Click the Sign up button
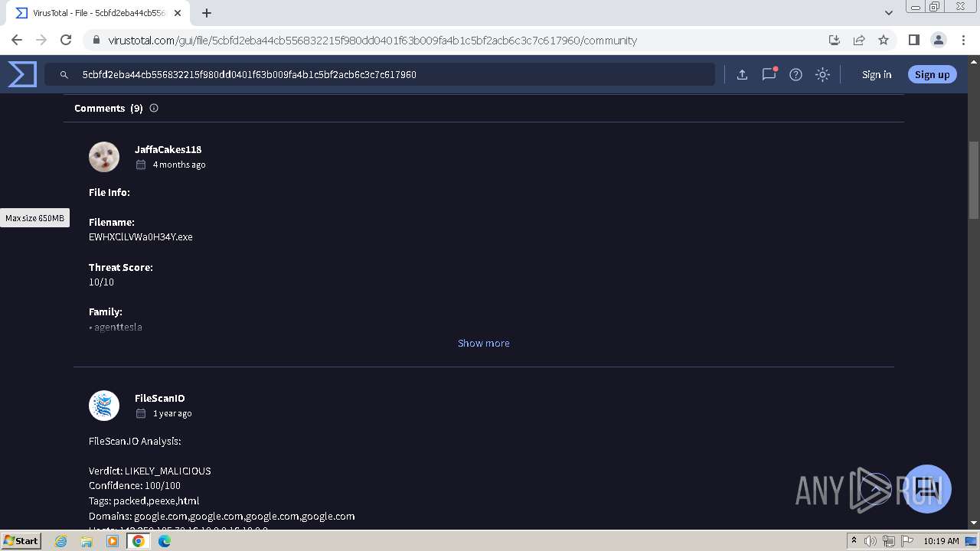This screenshot has width=980, height=551. (x=932, y=74)
